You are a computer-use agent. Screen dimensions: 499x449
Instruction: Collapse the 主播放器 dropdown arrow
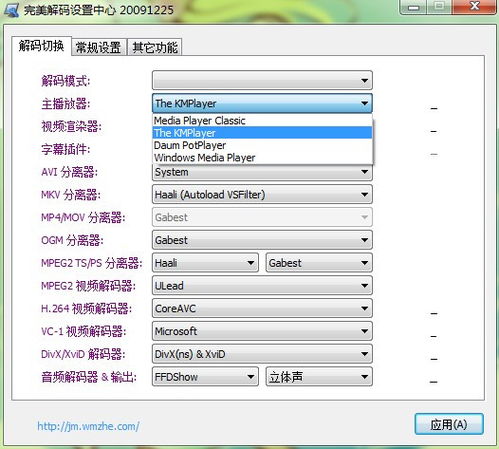point(364,103)
